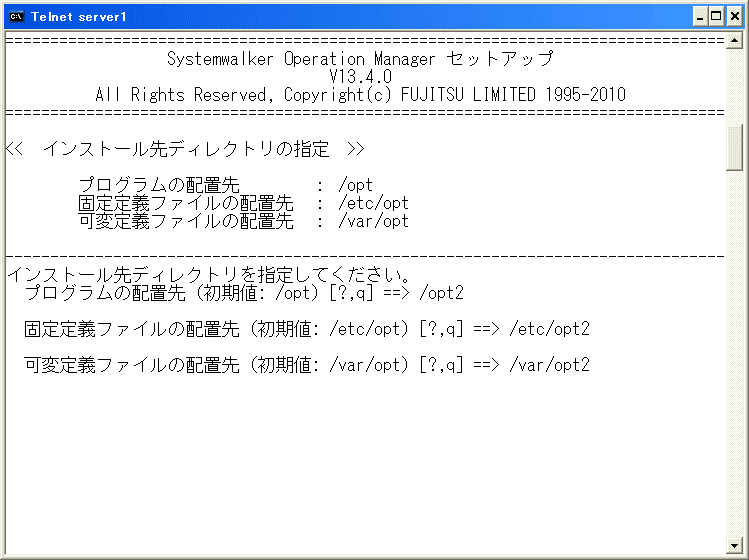This screenshot has width=749, height=560.
Task: Click the scrollbar down arrow
Action: 734,544
